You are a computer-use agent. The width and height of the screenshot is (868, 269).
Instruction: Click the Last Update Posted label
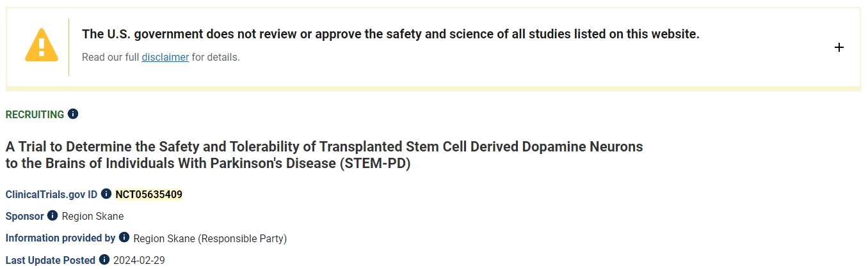pyautogui.click(x=51, y=260)
